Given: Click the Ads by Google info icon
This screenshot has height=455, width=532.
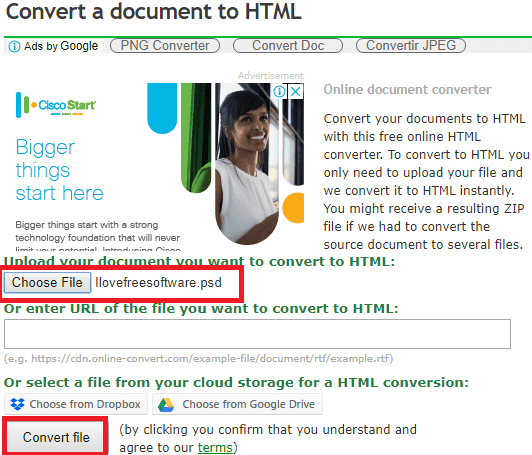Looking at the screenshot, I should pyautogui.click(x=14, y=46).
